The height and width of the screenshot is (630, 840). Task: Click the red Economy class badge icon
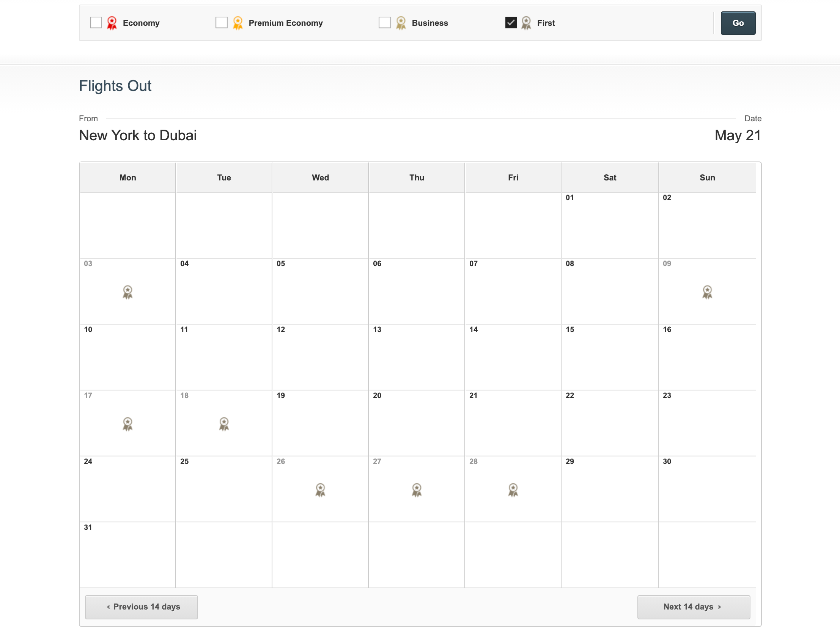tap(112, 23)
